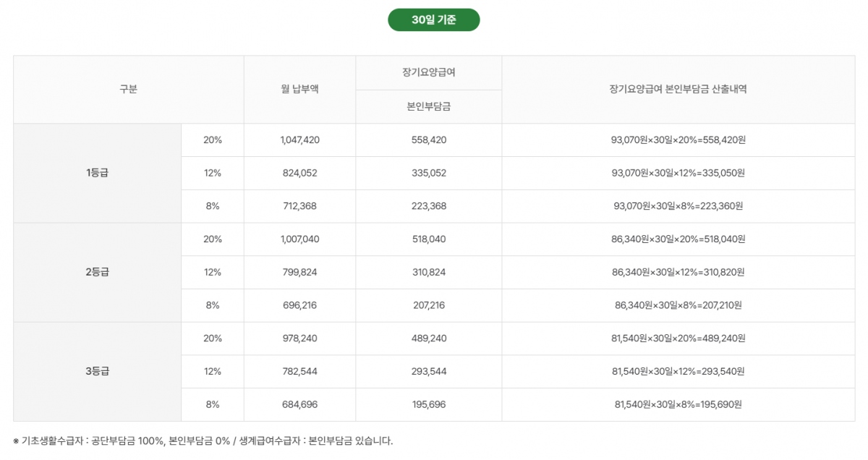Click the "본인부담금" sub-header cell
Viewport: 868px width, 460px height.
428,107
